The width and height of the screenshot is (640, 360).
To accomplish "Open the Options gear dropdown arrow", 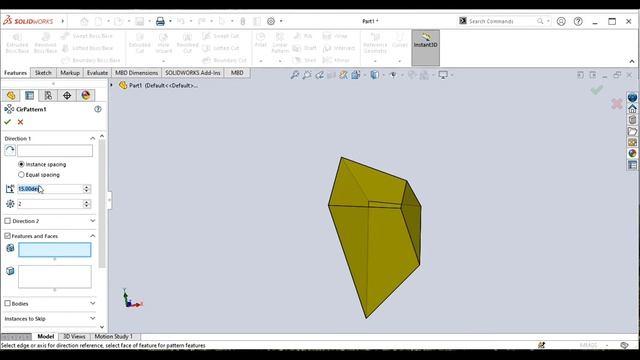I will (x=281, y=21).
